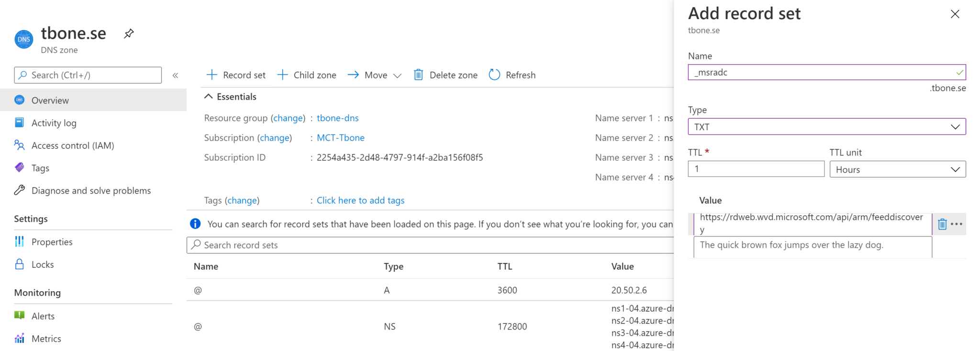
Task: Click the TTL column header
Action: [x=504, y=266]
